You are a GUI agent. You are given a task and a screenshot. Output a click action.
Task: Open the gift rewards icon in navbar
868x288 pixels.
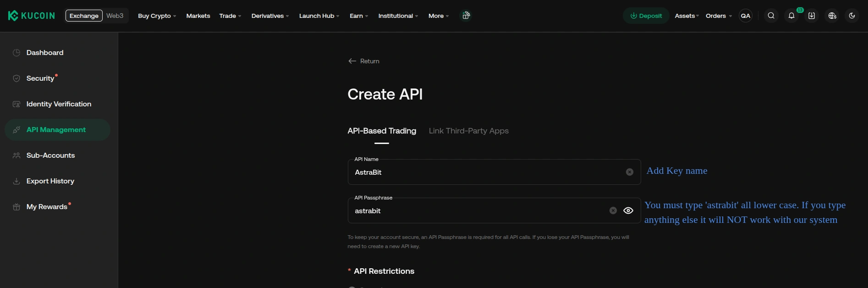466,16
